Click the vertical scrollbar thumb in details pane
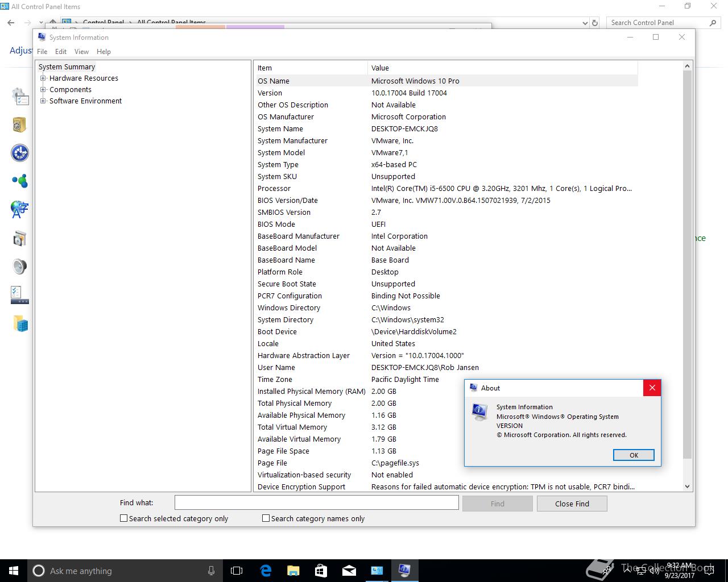This screenshot has height=582, width=728. pos(687,264)
